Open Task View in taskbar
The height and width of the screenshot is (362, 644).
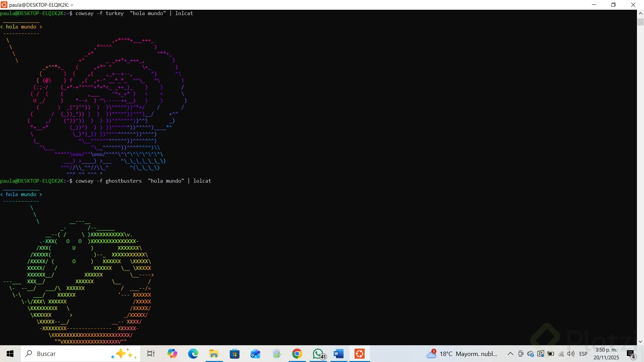(151, 354)
